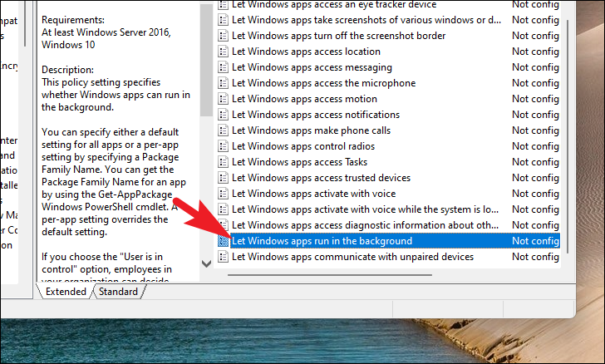Select 'Let Windows apps activate with voice' policy
This screenshot has height=364, width=605.
(x=313, y=194)
